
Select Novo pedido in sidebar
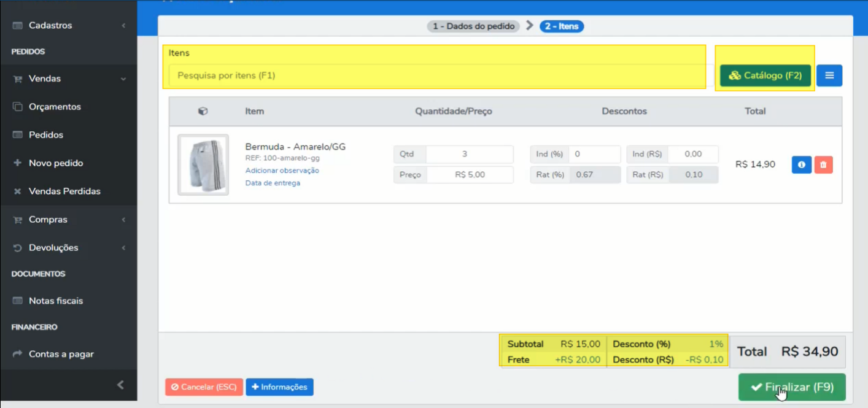click(x=56, y=163)
